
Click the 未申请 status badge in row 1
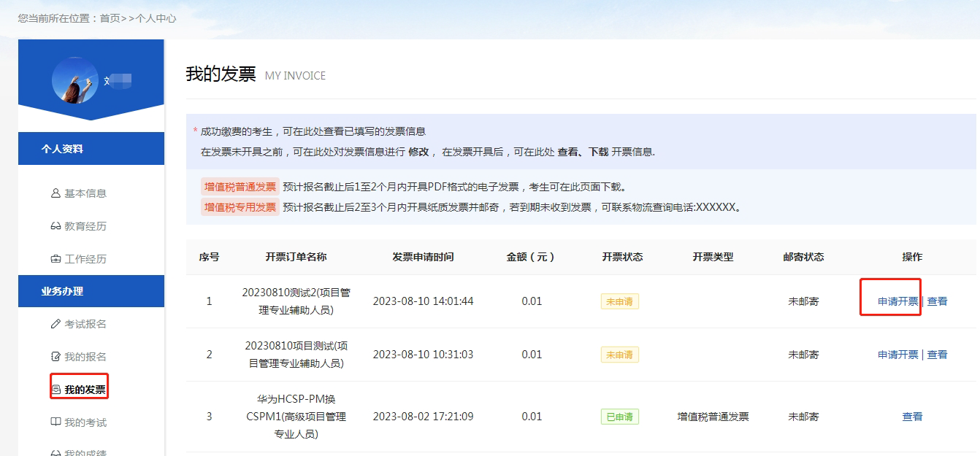tap(619, 301)
